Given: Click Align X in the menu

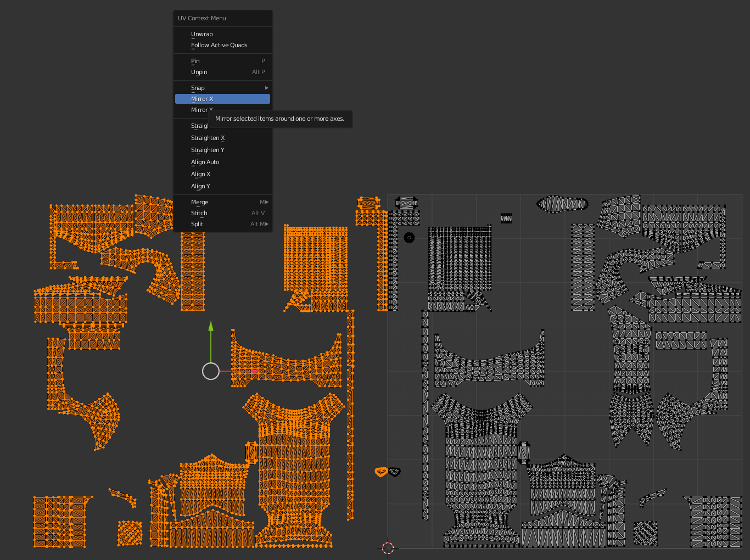Looking at the screenshot, I should 222,174.
